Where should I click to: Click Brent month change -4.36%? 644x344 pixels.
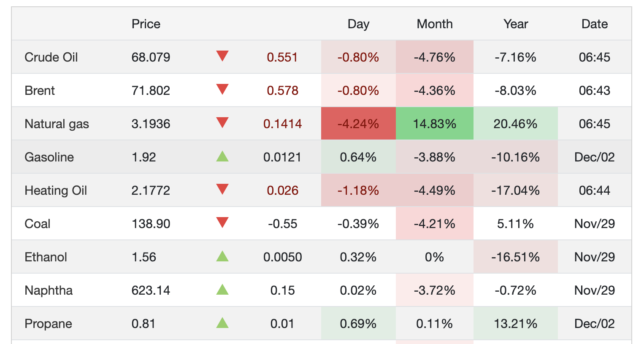click(435, 90)
